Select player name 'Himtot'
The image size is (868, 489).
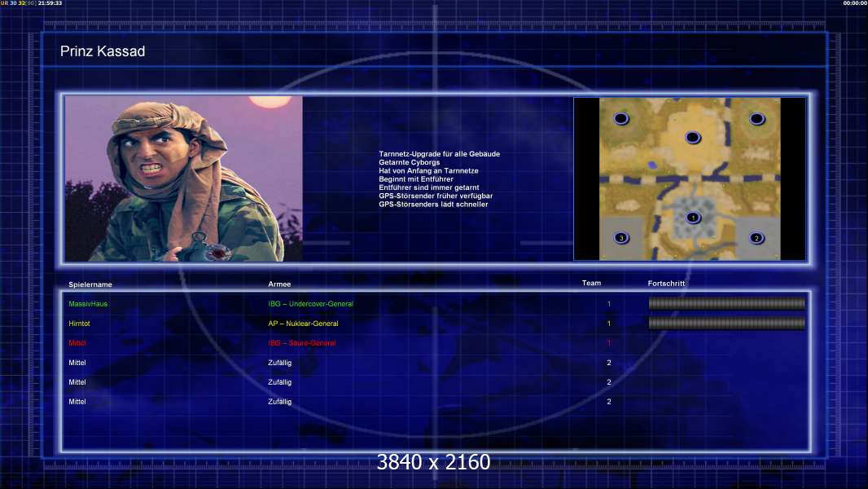click(79, 324)
